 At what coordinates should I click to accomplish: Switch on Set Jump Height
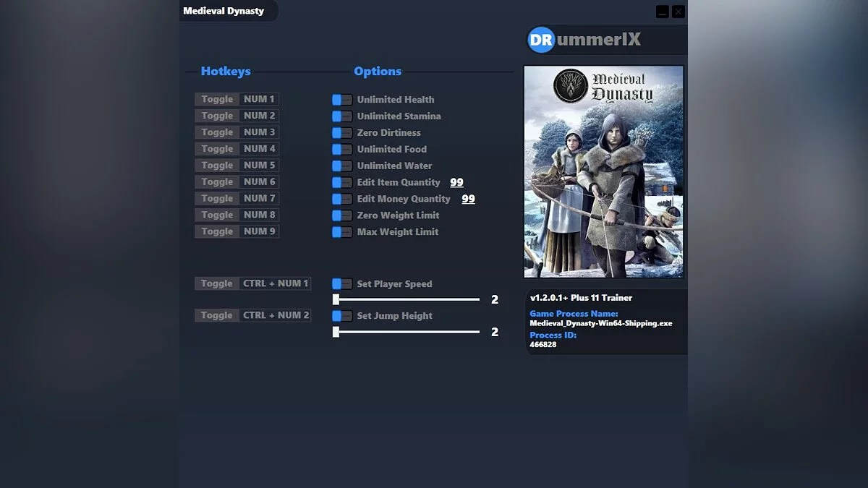click(341, 315)
